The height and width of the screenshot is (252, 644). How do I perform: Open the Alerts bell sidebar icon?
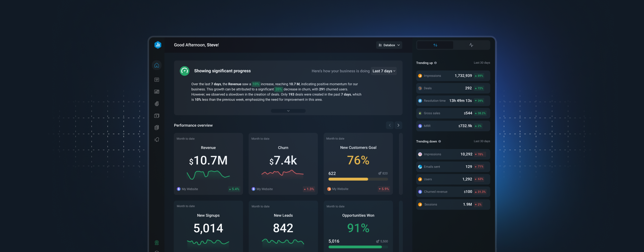pyautogui.click(x=157, y=140)
